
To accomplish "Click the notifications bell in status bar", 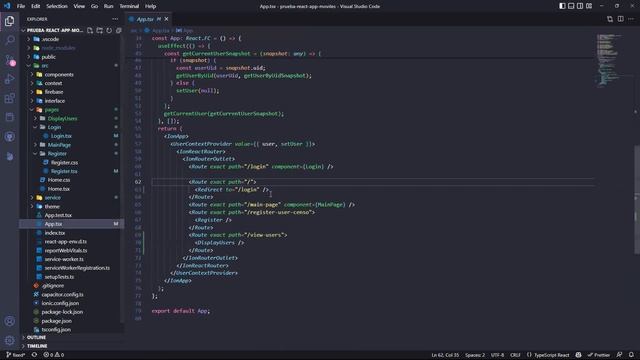I will click(x=631, y=355).
